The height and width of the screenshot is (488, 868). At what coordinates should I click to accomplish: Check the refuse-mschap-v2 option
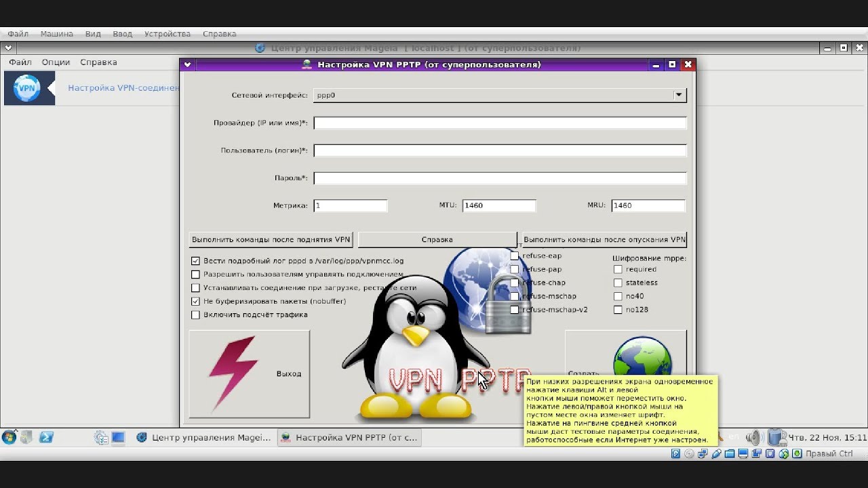(x=515, y=310)
